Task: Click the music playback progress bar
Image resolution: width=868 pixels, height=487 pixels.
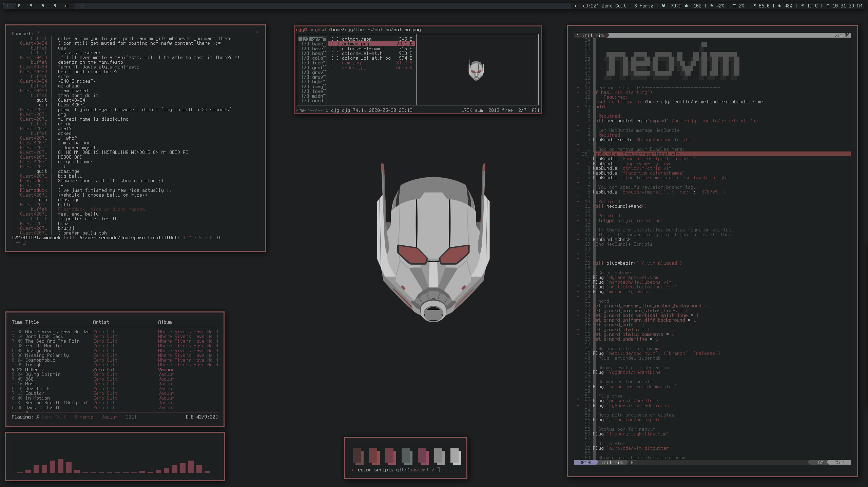Action: (115, 412)
